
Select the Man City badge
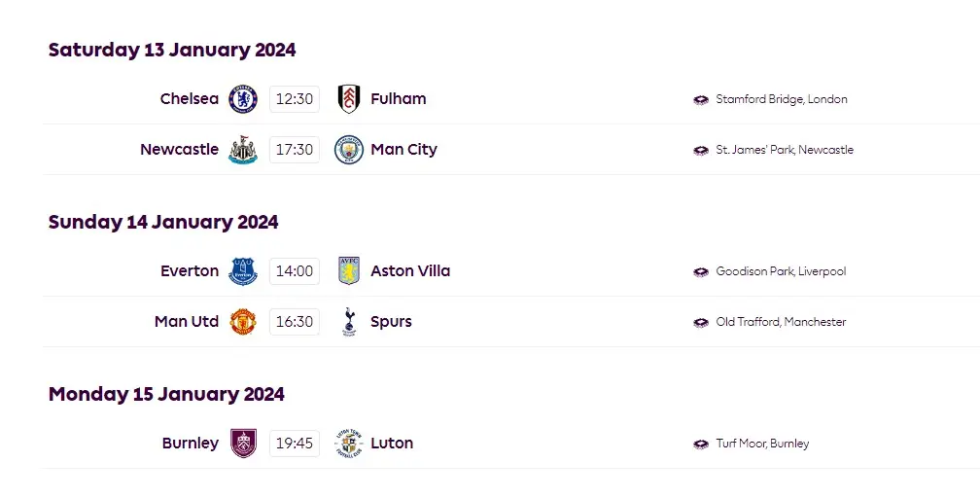[349, 150]
